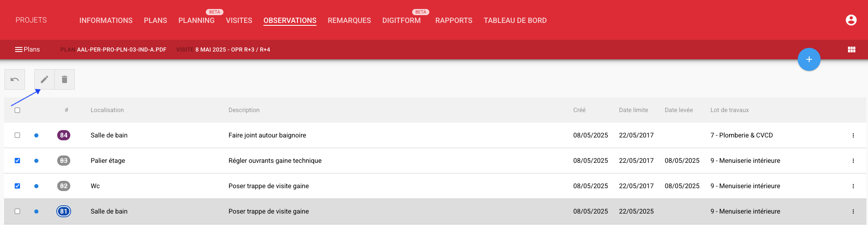Click blue status dot on row 83
The width and height of the screenshot is (868, 225).
[x=36, y=161]
